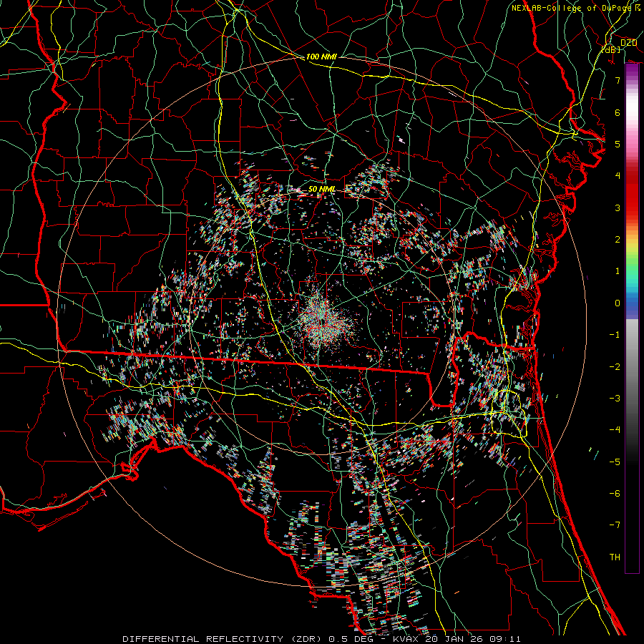The height and width of the screenshot is (644, 644).
Task: Select the "4" value on the color scale
Action: (x=618, y=176)
